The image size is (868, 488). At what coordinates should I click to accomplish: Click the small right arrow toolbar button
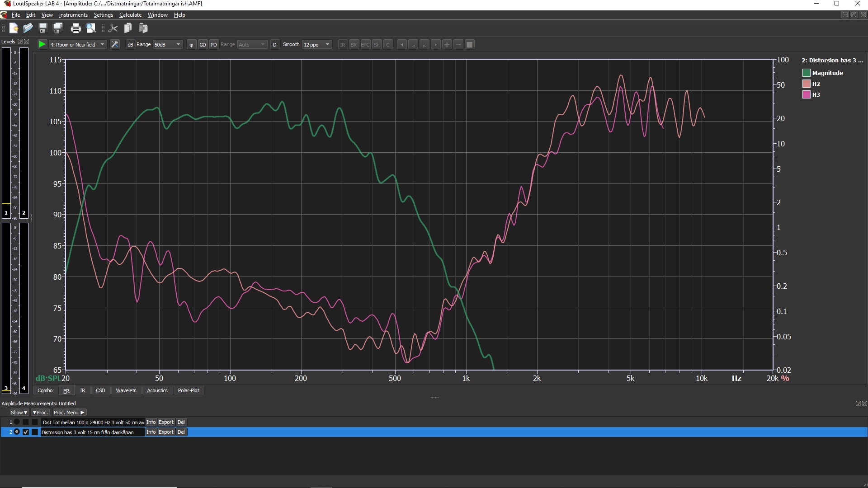tap(425, 44)
